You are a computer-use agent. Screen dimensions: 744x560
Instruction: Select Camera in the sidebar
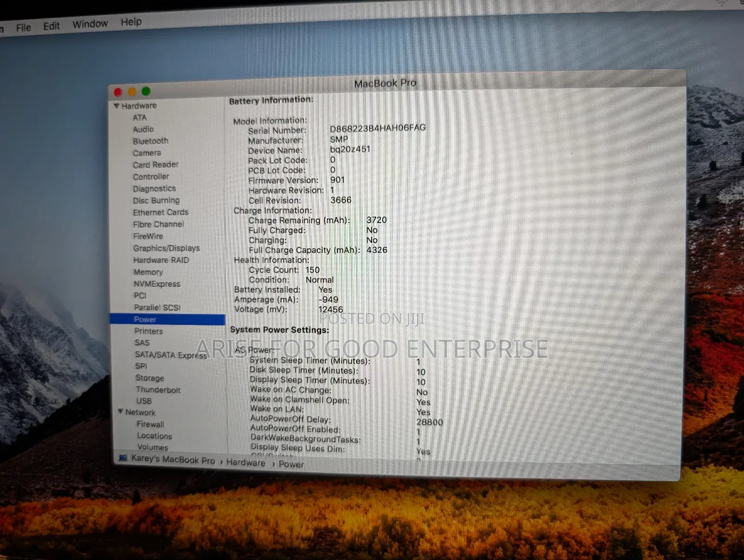pos(147,153)
